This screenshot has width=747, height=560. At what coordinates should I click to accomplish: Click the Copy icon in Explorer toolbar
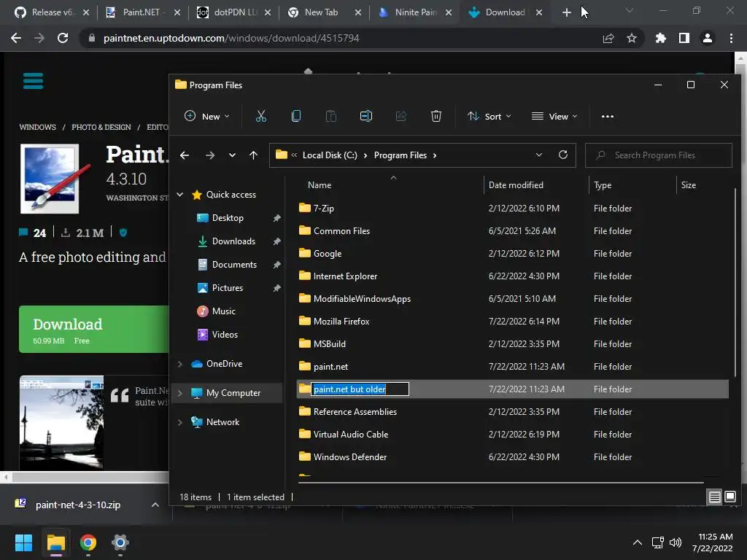[x=296, y=116]
